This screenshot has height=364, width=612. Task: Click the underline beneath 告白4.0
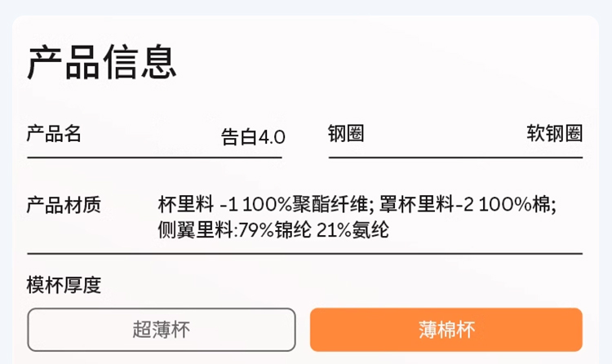[x=154, y=156]
